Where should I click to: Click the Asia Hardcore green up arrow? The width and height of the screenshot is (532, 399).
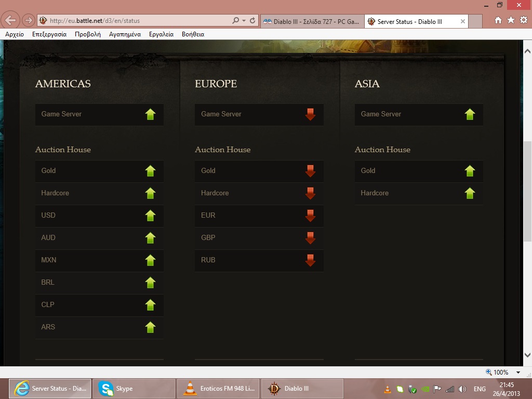(470, 193)
